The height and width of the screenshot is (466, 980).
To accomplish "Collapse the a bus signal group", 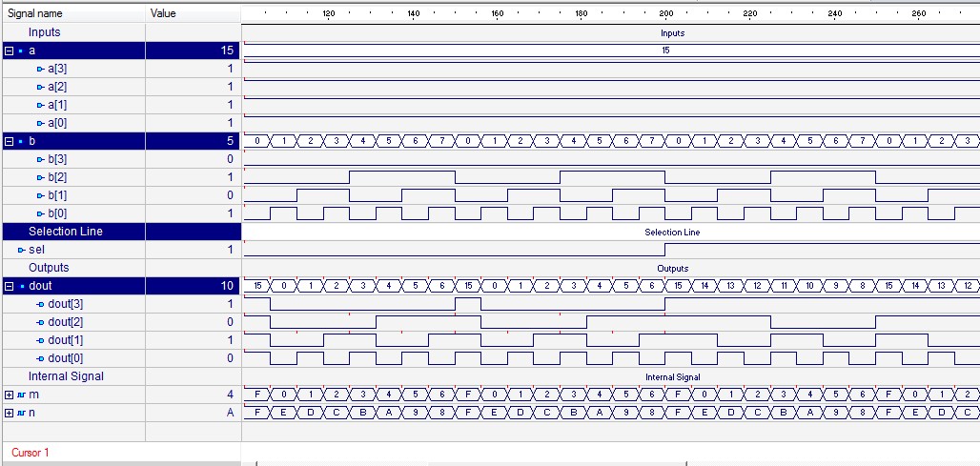I will coord(9,51).
